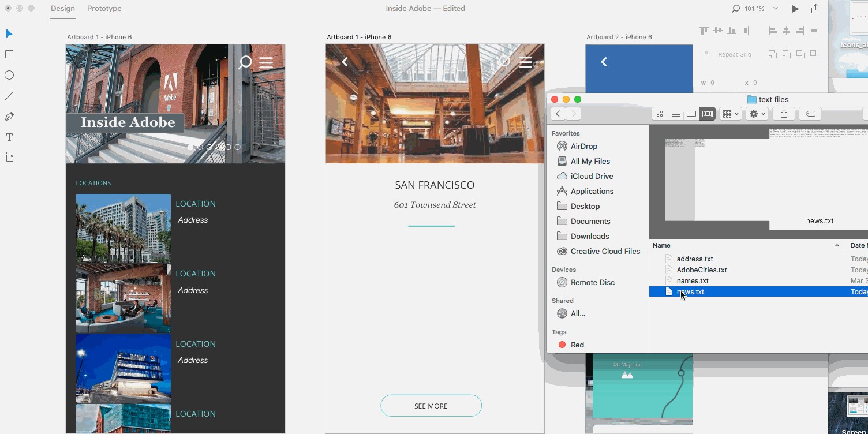Click the Share icon in XD toolbar

(x=815, y=9)
